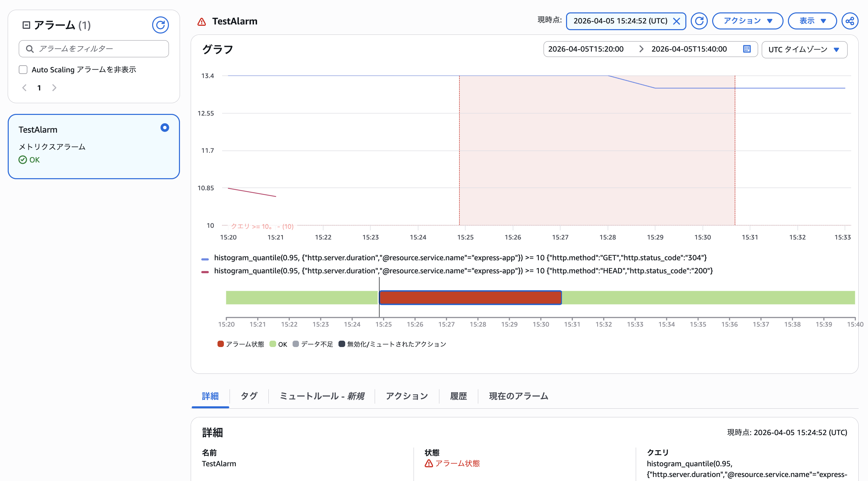868x481 pixels.
Task: Click the OK status check icon on TestAlarm
Action: point(22,160)
